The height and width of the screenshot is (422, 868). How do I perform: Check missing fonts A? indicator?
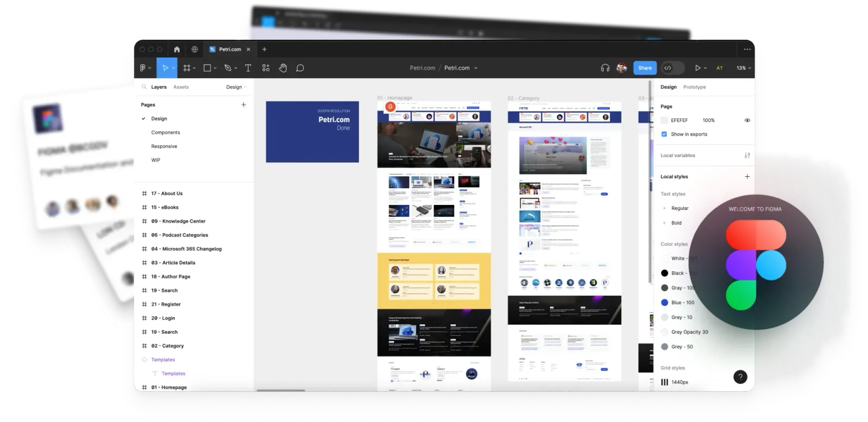pos(719,68)
